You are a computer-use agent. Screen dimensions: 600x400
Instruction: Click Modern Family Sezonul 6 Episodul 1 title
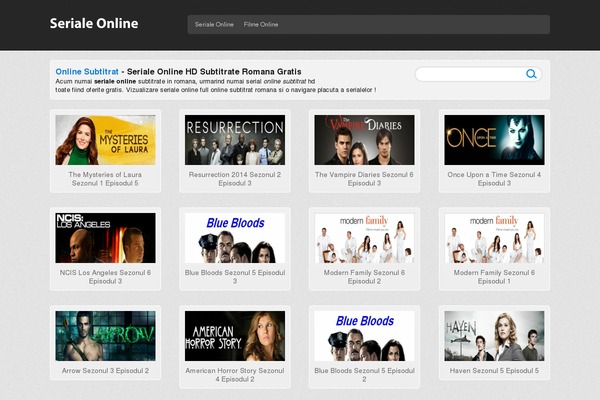coord(494,277)
